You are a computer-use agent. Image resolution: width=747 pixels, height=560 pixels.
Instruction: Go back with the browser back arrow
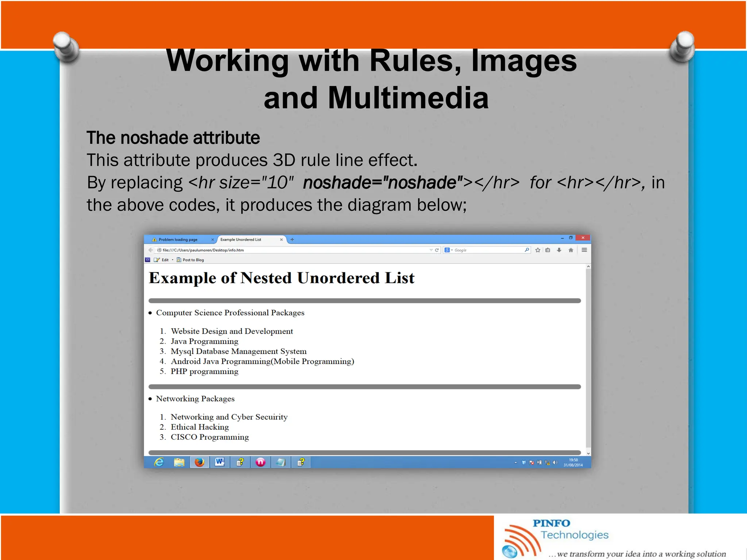coord(150,250)
